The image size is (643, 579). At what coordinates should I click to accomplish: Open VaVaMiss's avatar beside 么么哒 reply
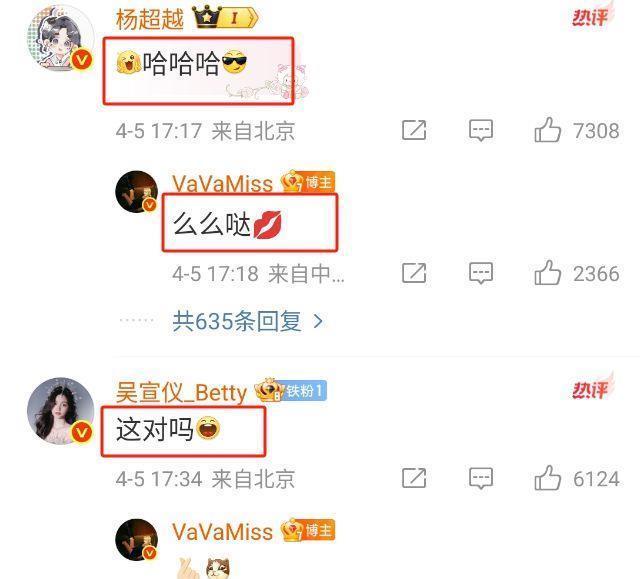click(x=137, y=191)
